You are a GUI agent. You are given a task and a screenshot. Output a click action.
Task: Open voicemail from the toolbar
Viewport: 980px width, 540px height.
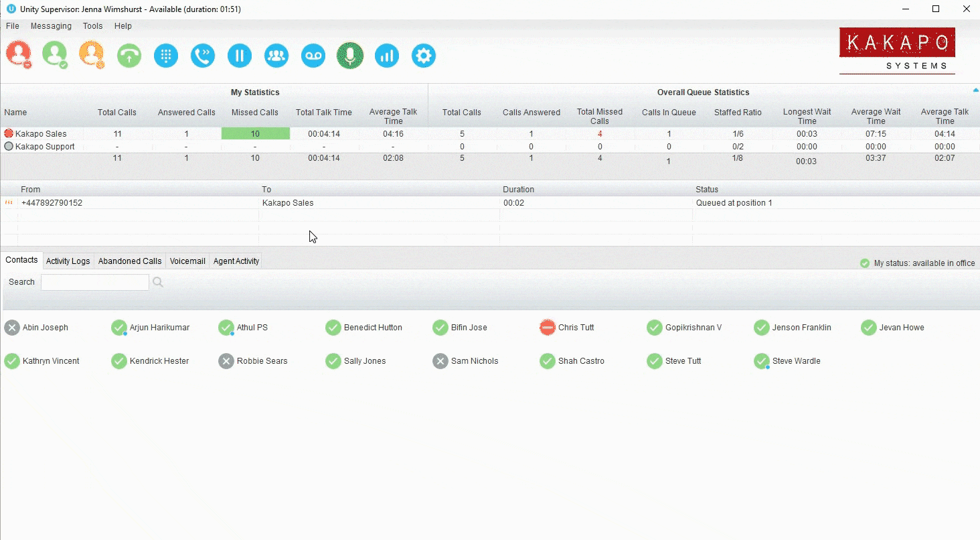[x=313, y=56]
